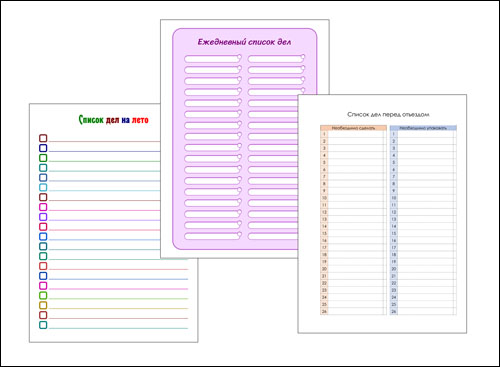Click row number 14 in the blue column
500x367 pixels.
pyautogui.click(x=394, y=226)
